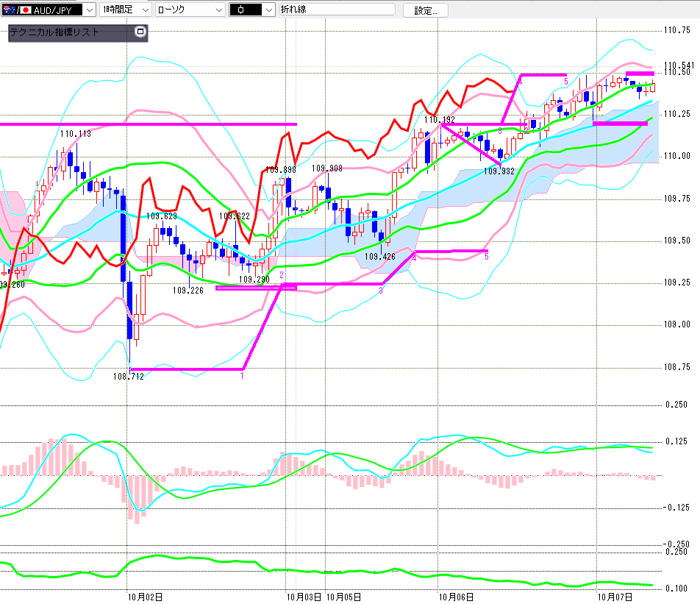Click the 折れ線 field
This screenshot has height=604, width=700.
[x=337, y=10]
